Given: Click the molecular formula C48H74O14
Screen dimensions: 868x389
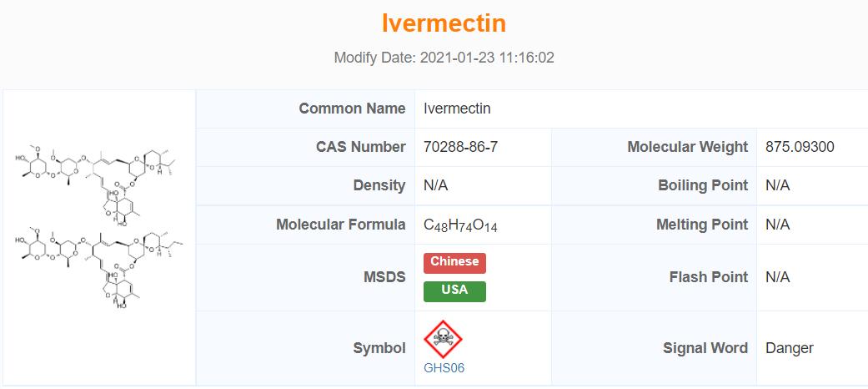Looking at the screenshot, I should click(x=461, y=225).
